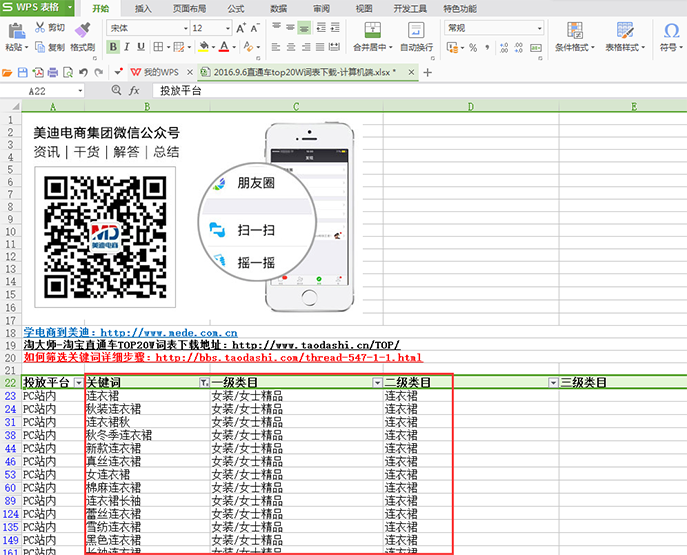This screenshot has width=687, height=555.
Task: Open WPS 表格 application menu button
Action: (37, 7)
